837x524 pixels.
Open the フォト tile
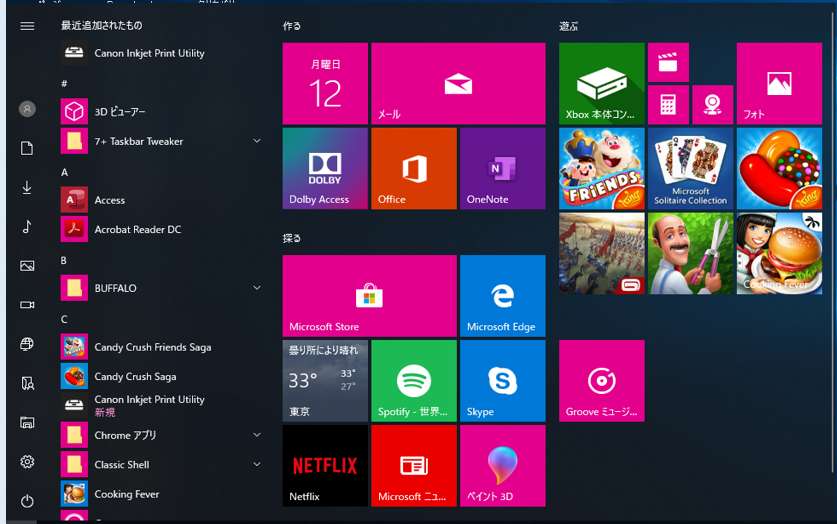pos(779,84)
